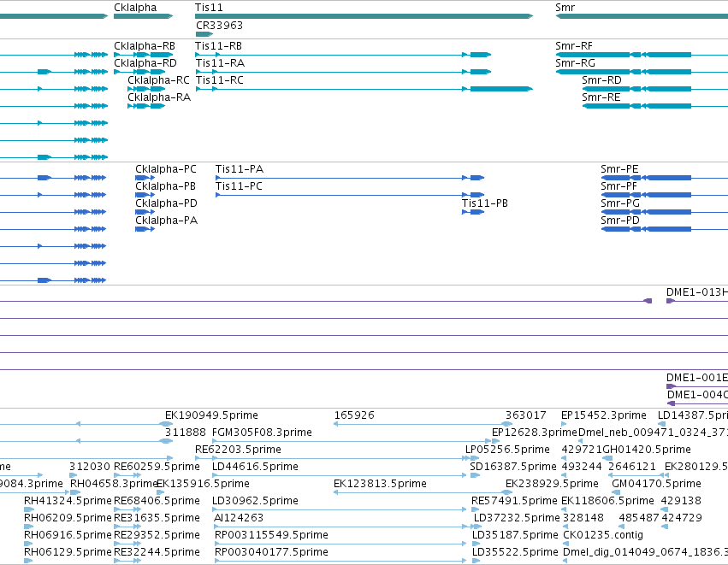Image resolution: width=728 pixels, height=565 pixels.
Task: Select feature 311888
Action: 186,433
